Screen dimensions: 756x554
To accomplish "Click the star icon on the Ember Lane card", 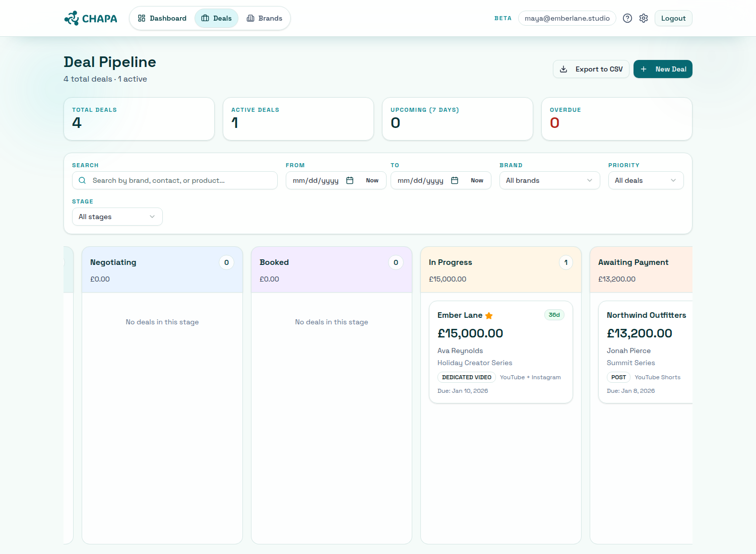I will pyautogui.click(x=488, y=315).
